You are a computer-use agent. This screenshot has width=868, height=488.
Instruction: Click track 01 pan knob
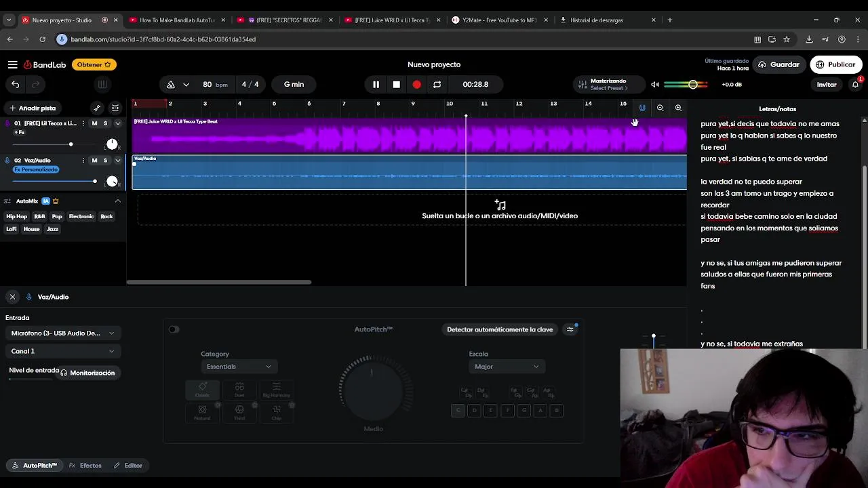(112, 144)
